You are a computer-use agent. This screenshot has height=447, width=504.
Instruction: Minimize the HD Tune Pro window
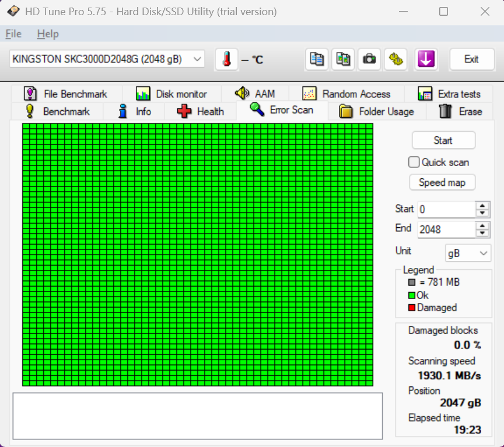(x=403, y=12)
